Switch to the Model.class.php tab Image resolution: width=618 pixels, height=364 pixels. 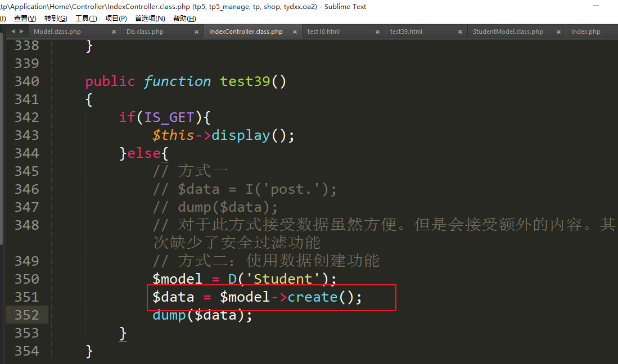(x=57, y=32)
